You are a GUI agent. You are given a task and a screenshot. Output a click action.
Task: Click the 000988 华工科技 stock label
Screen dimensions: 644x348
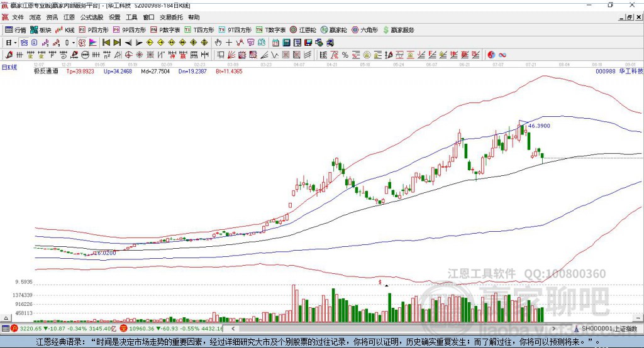619,72
